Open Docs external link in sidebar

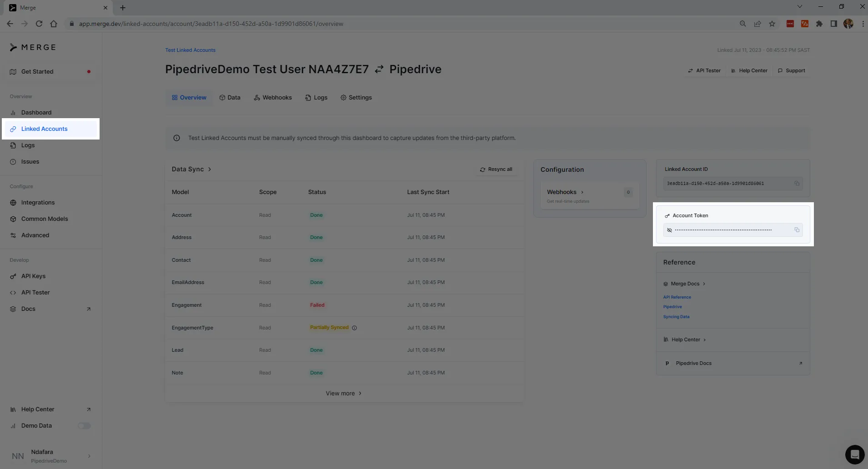[x=50, y=309]
